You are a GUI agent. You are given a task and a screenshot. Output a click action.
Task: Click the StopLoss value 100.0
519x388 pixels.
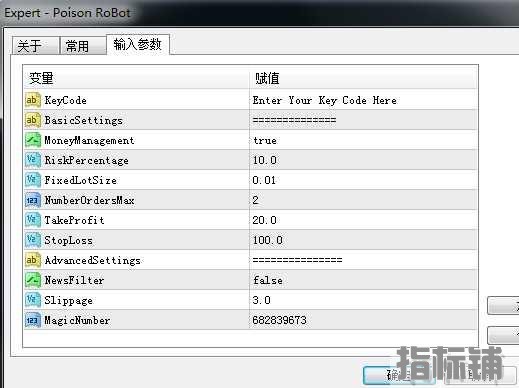tap(268, 240)
